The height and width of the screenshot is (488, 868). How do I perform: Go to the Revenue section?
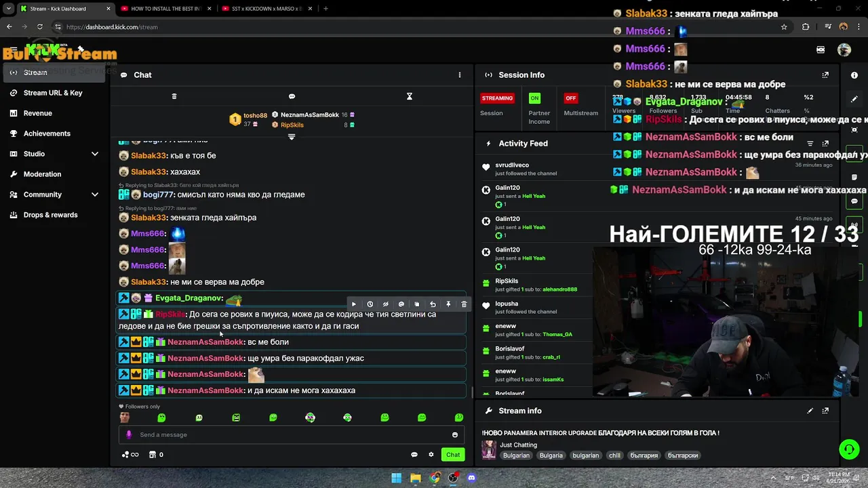pyautogui.click(x=38, y=113)
